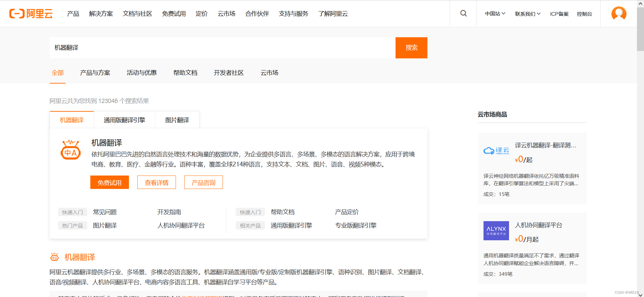Open the 文档与社区 navigation menu

coord(137,14)
